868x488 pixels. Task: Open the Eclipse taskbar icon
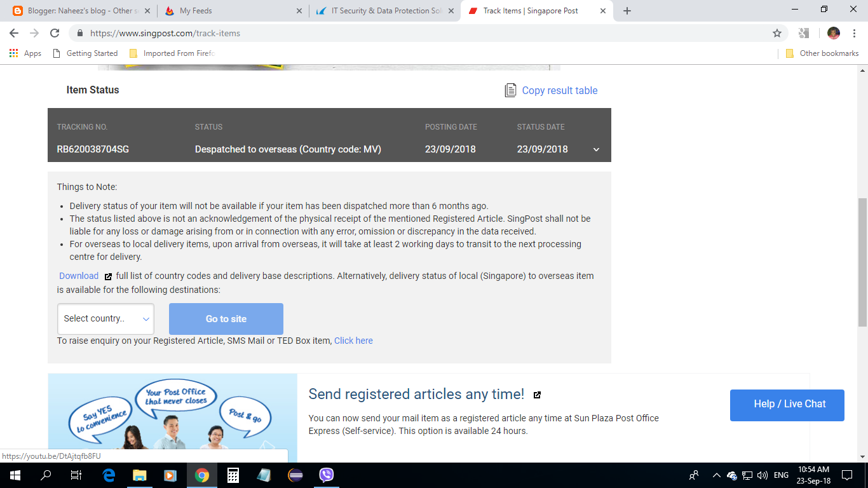tap(295, 475)
